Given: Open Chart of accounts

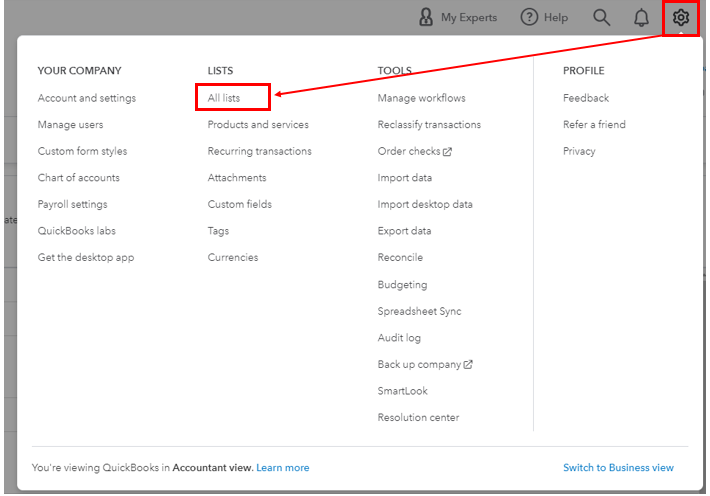Looking at the screenshot, I should point(79,178).
